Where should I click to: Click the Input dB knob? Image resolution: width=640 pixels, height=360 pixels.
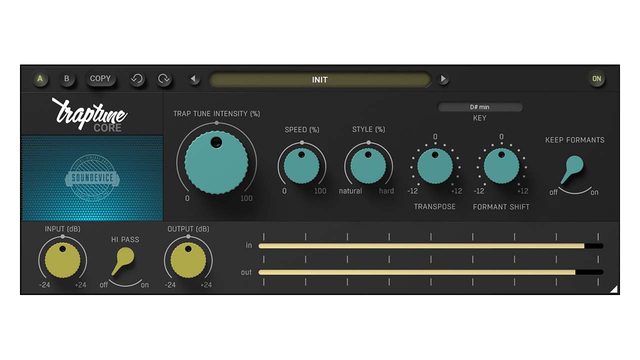[x=62, y=260]
